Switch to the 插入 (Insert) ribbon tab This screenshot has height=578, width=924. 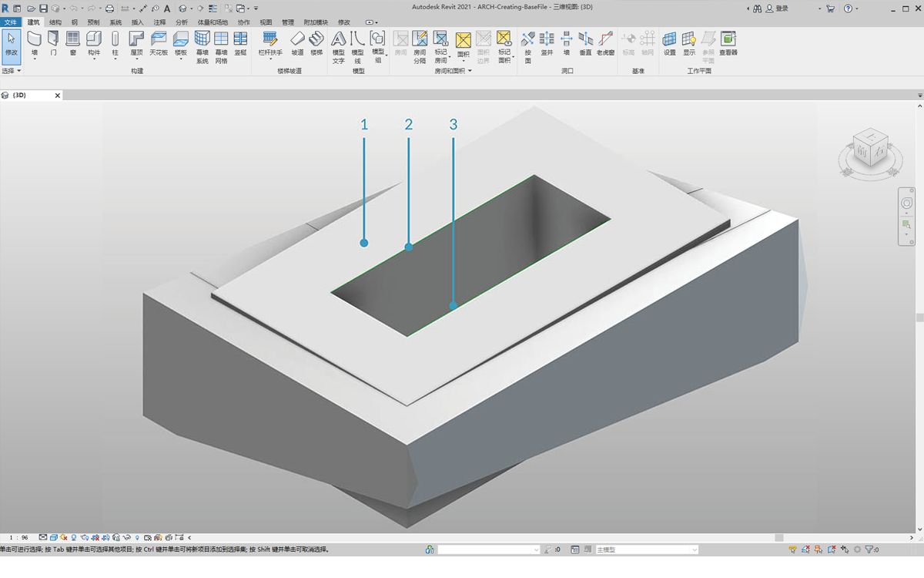[137, 22]
